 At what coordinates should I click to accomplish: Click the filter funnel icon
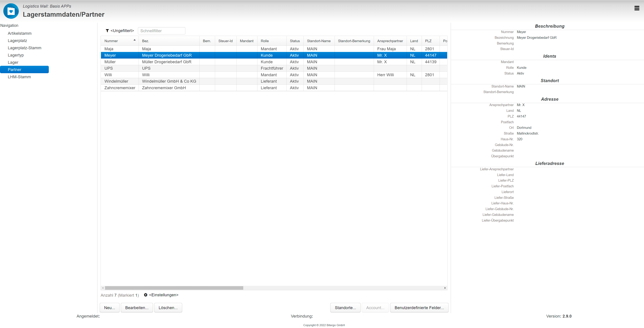tap(107, 31)
